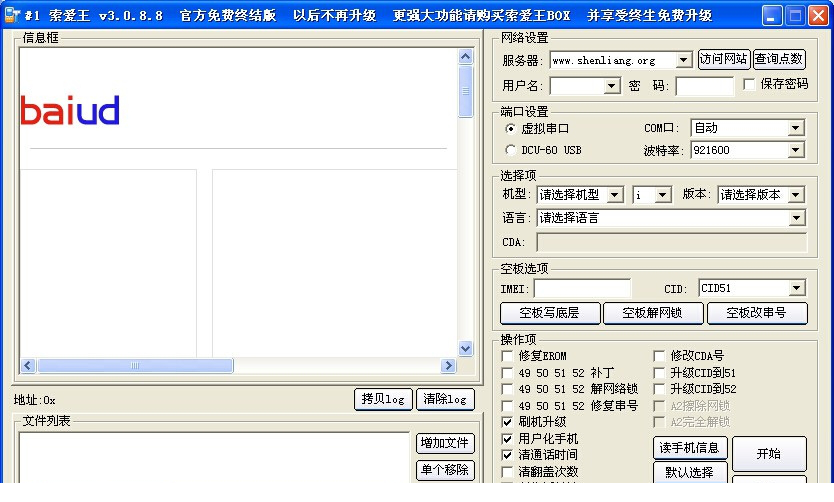Open the 波特率 baud rate dropdown
The image size is (834, 502).
pyautogui.click(x=796, y=150)
